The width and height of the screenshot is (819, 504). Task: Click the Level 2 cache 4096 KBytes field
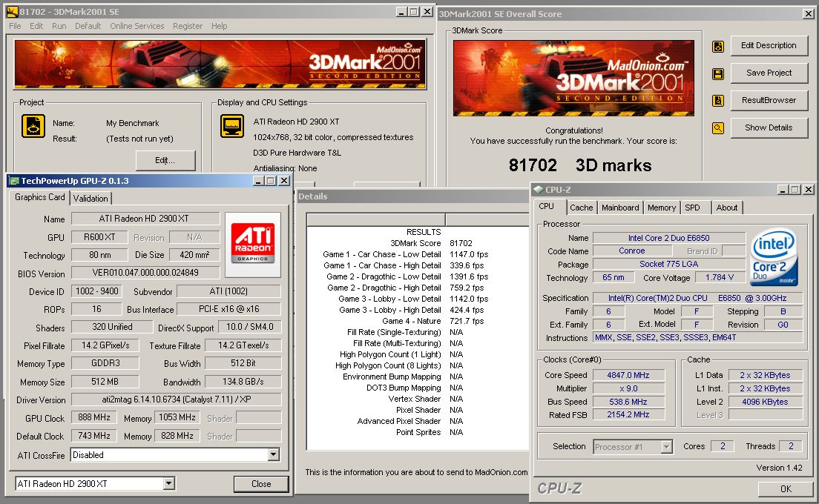[766, 402]
